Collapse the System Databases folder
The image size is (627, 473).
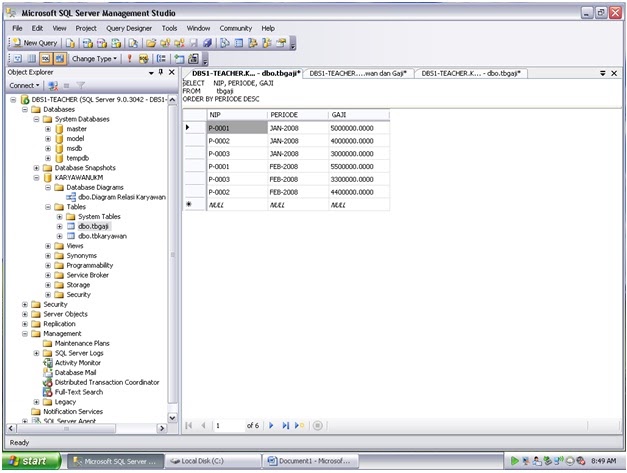36,119
